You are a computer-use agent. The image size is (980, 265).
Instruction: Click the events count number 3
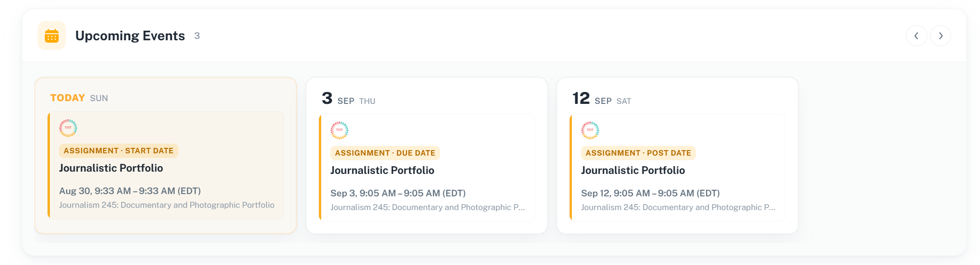click(x=197, y=36)
